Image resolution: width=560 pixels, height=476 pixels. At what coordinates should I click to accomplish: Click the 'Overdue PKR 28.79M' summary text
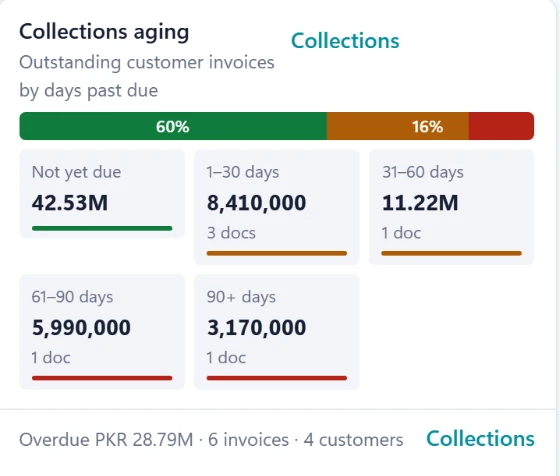[106, 440]
